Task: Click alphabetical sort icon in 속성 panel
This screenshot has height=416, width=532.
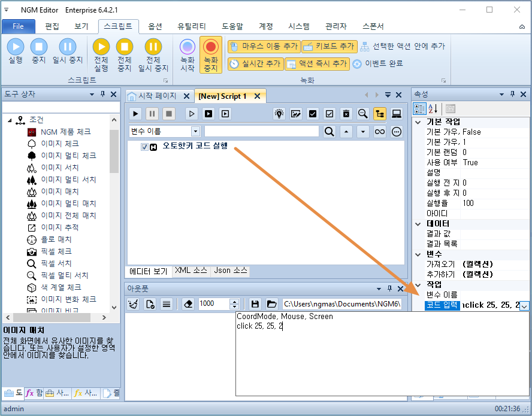Action: click(433, 109)
